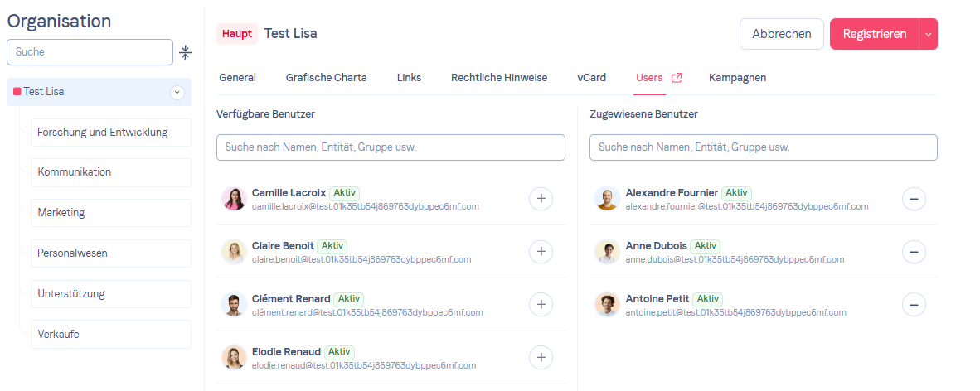This screenshot has height=391, width=980.
Task: Collapse organisation tree with arrows icon
Action: (185, 52)
